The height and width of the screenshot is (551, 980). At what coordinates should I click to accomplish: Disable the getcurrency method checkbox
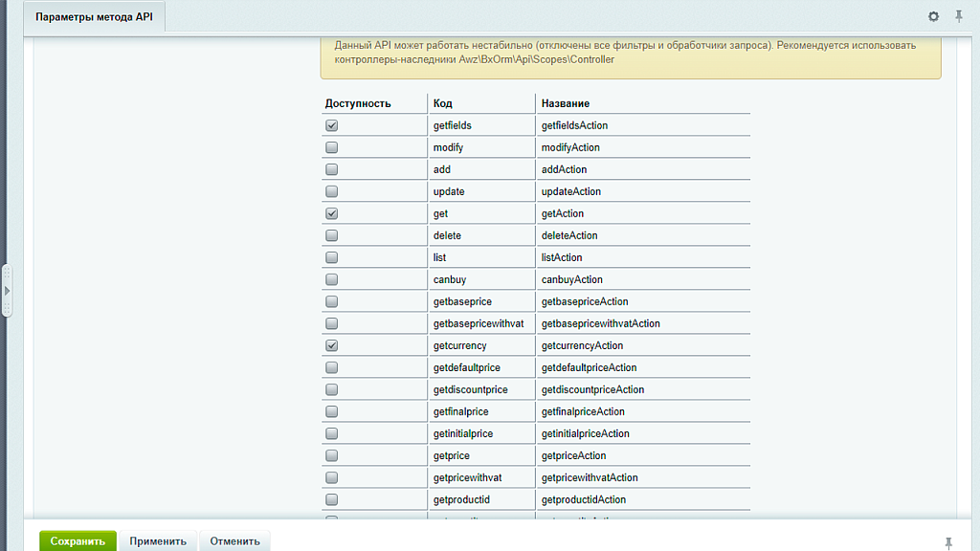(x=332, y=345)
